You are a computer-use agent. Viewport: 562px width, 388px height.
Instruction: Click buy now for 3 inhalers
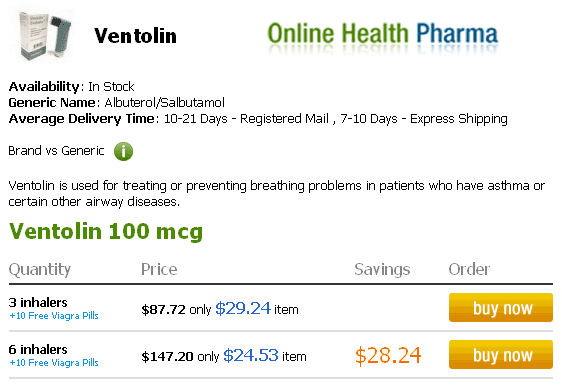tap(501, 308)
